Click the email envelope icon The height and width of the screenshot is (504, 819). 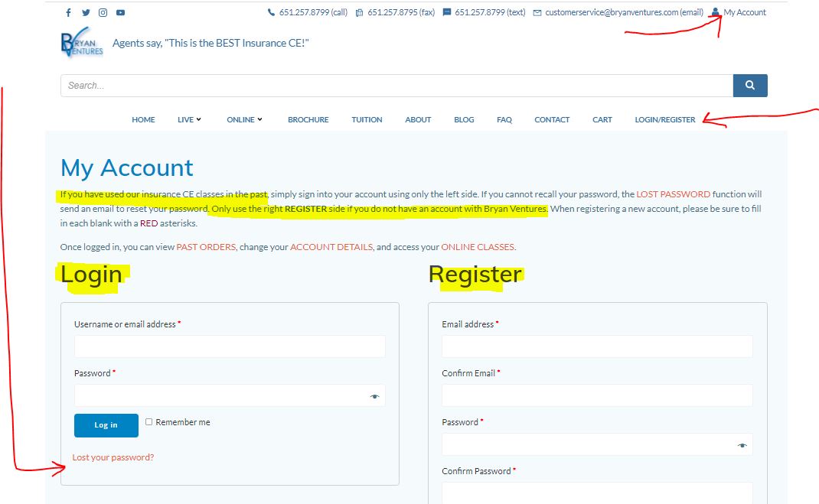[x=537, y=13]
